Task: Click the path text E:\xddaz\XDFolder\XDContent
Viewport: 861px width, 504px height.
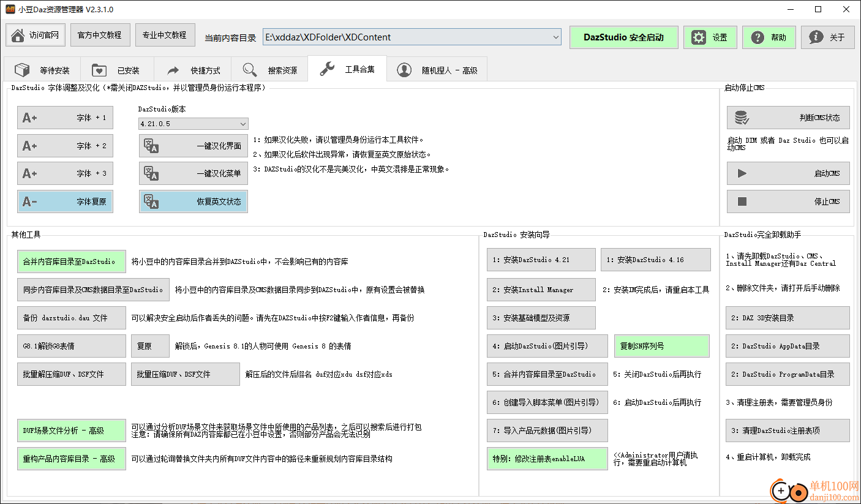Action: [x=328, y=37]
